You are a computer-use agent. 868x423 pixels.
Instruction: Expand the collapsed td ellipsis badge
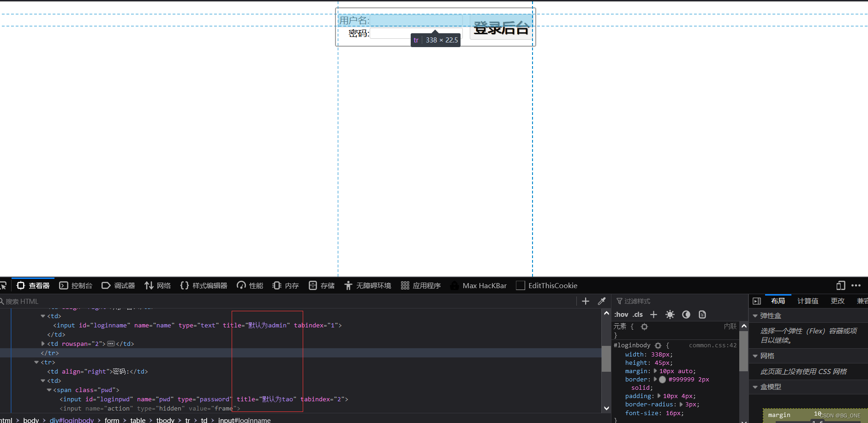[111, 344]
